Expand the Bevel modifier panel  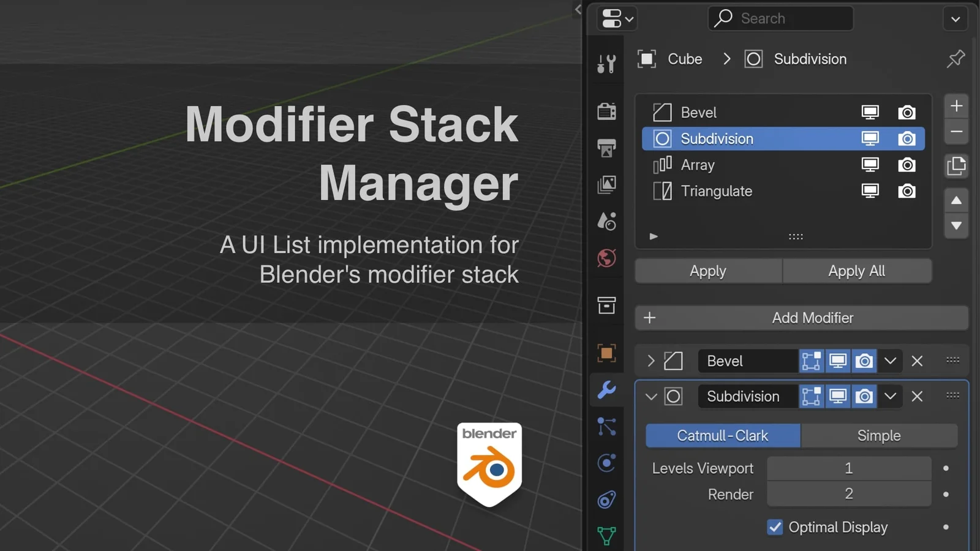(651, 361)
